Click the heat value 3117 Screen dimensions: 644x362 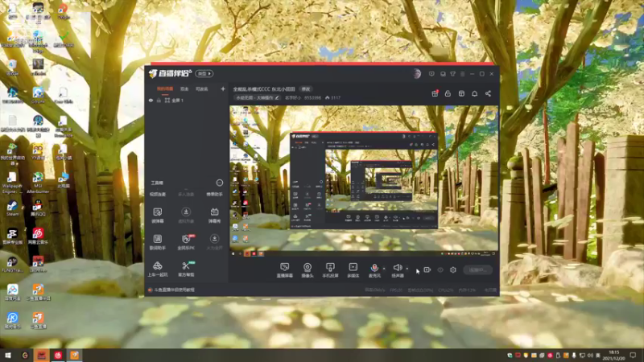[333, 97]
